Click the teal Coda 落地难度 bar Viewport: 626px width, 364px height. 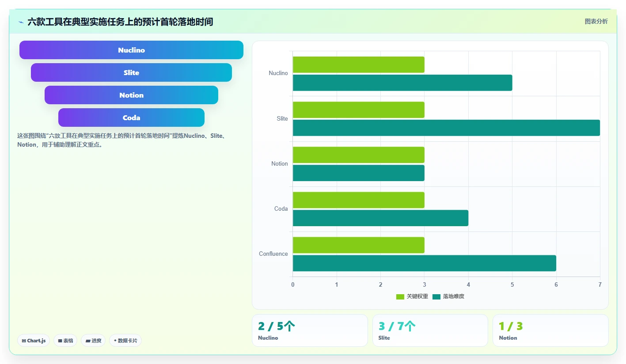[380, 218]
